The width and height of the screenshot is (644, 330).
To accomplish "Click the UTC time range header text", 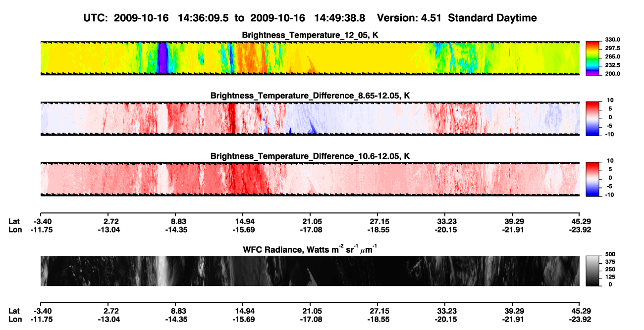I will [x=224, y=18].
